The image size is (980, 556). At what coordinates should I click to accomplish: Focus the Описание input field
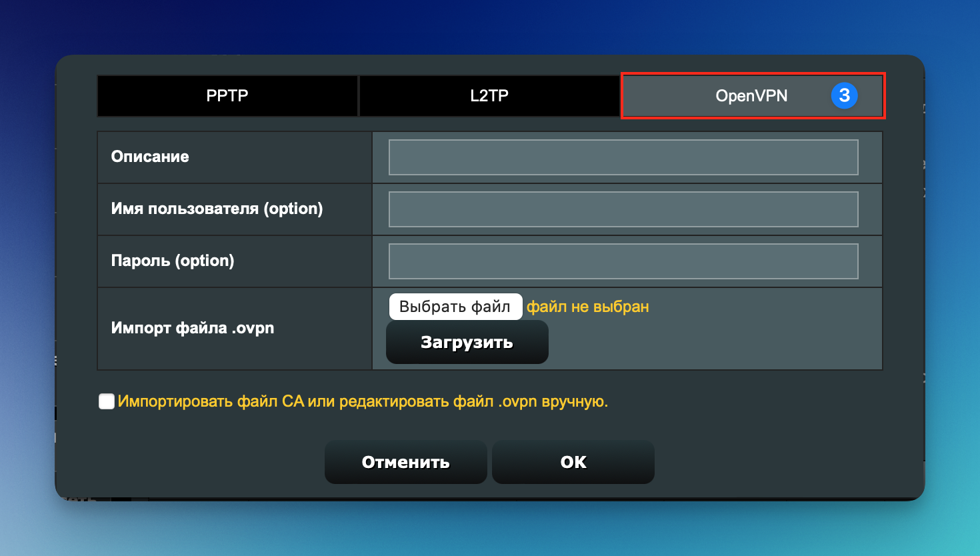click(x=623, y=157)
